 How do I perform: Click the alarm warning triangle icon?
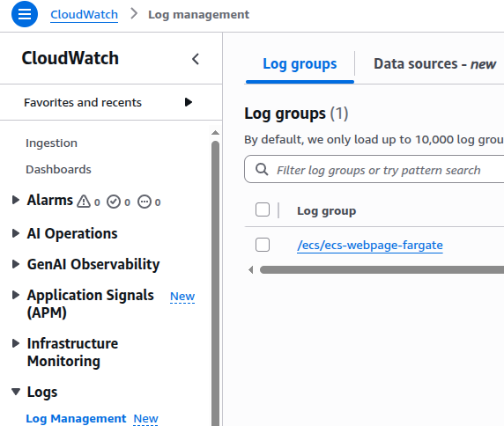tap(84, 202)
